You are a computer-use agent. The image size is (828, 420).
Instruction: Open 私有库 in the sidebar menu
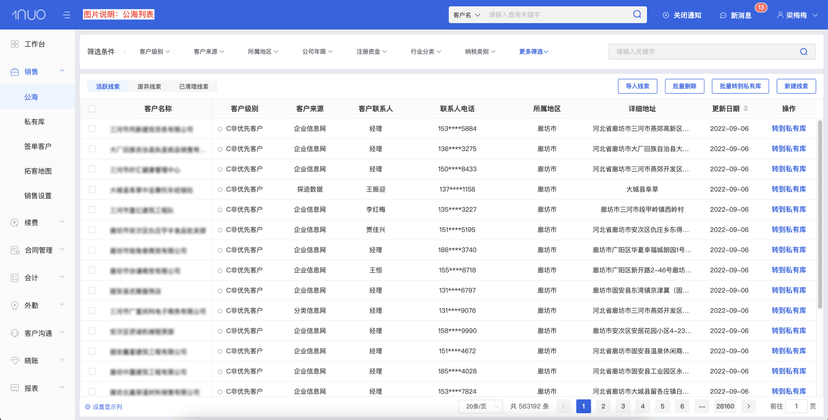[34, 122]
